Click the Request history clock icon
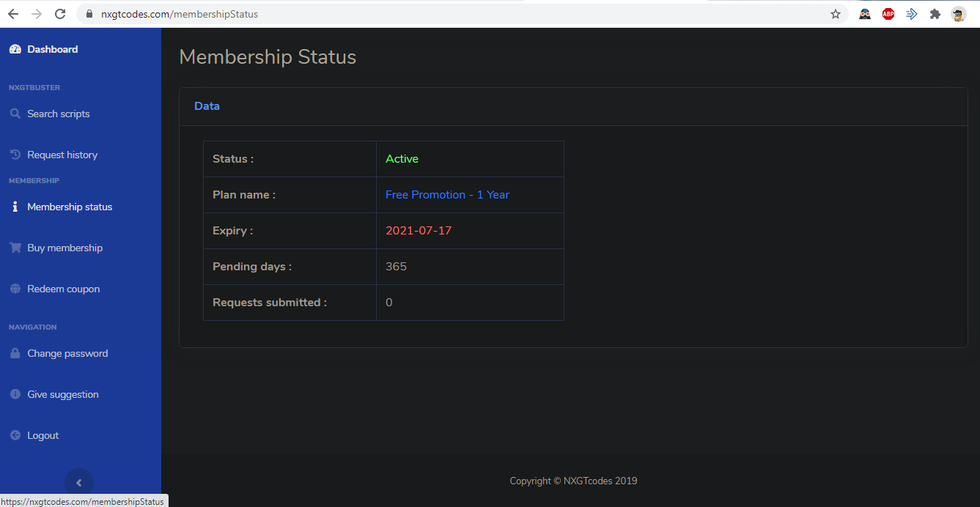 pyautogui.click(x=15, y=155)
